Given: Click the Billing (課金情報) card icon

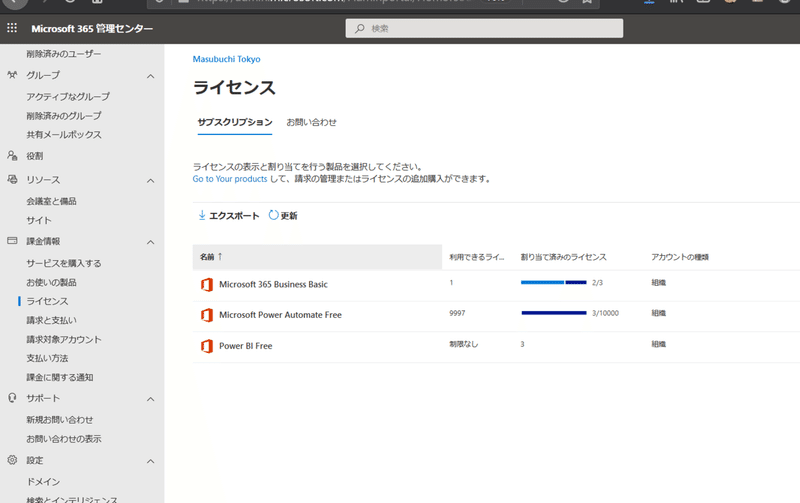Looking at the screenshot, I should 12,241.
